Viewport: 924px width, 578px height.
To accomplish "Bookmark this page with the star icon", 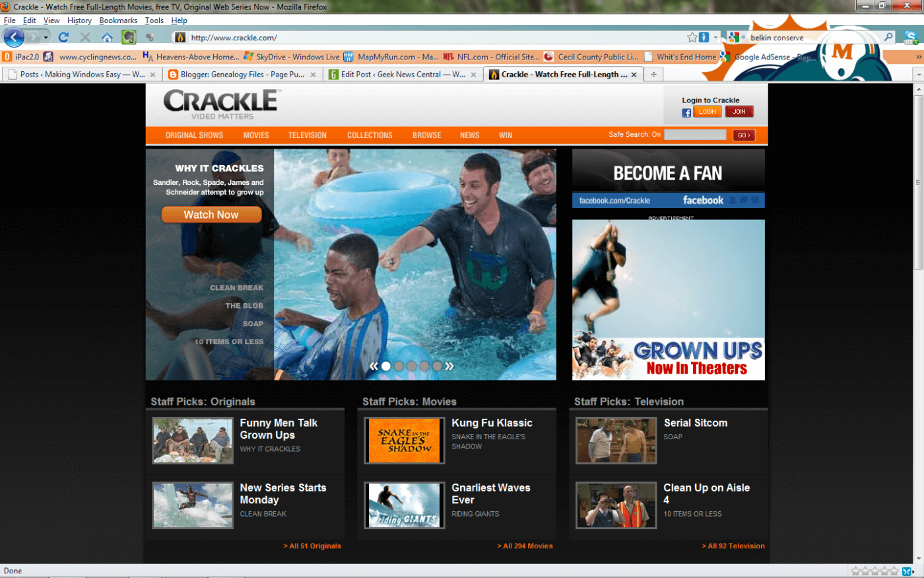I will 692,38.
